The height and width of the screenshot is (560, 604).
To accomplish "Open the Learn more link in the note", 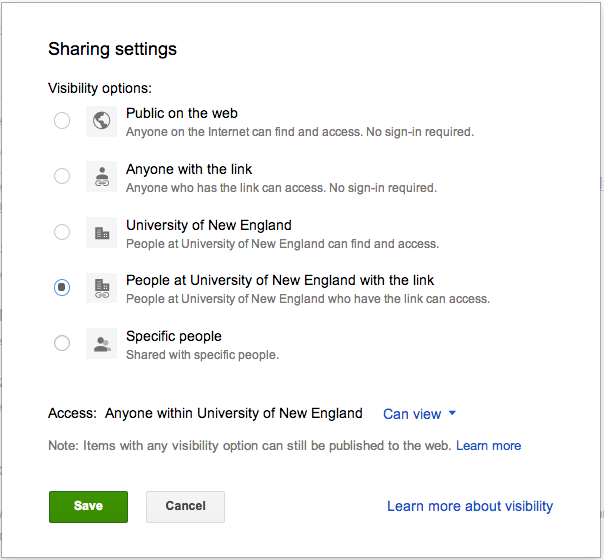I will (488, 446).
